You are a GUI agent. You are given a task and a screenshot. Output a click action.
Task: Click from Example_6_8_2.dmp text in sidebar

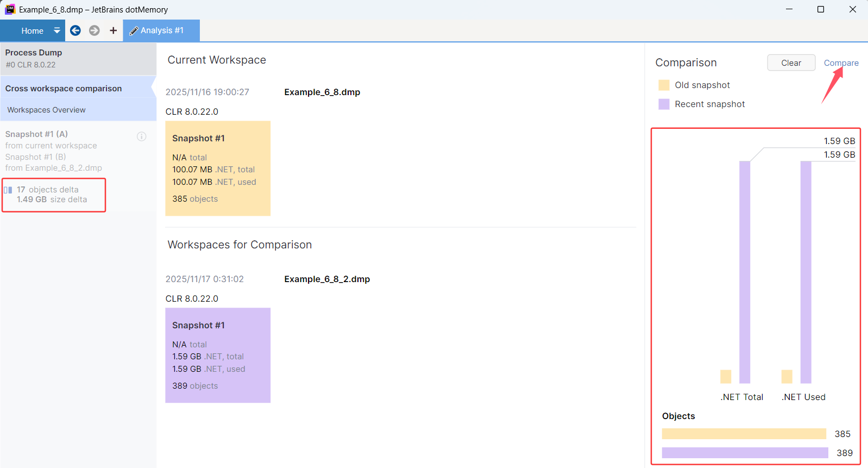coord(54,168)
